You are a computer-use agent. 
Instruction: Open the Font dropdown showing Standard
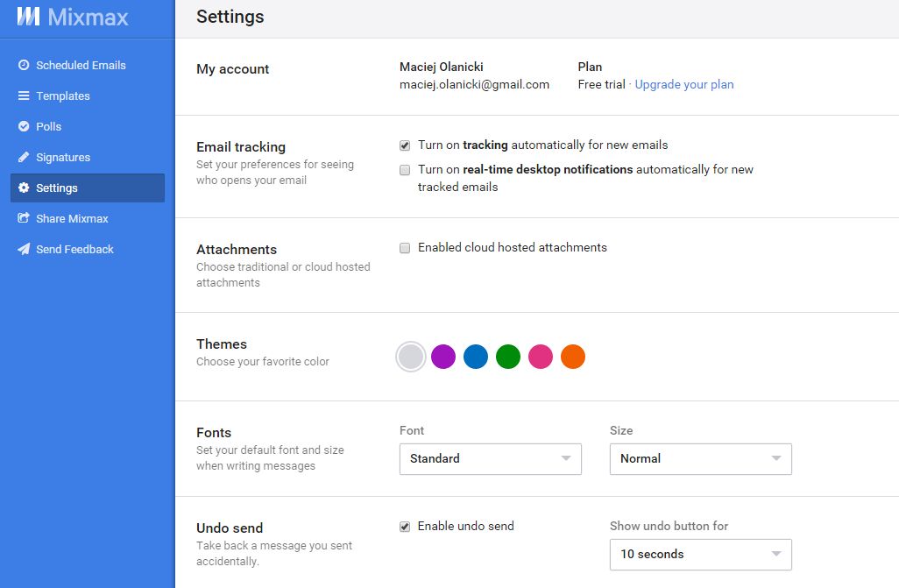[490, 458]
